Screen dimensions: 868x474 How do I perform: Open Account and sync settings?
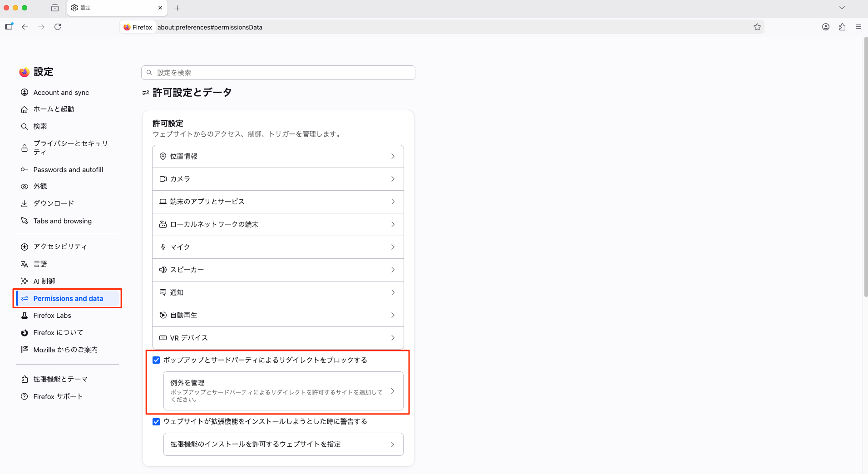[x=67, y=93]
